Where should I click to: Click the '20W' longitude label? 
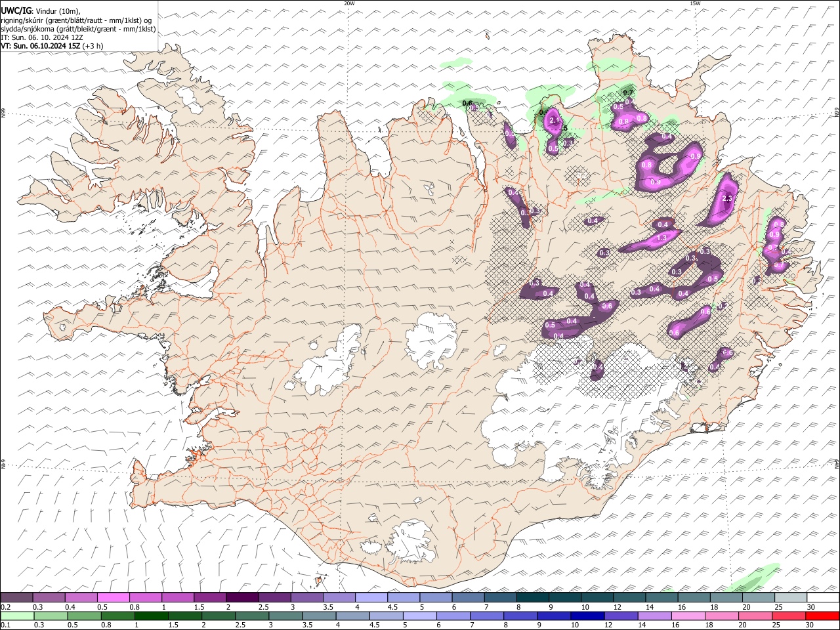click(x=349, y=3)
